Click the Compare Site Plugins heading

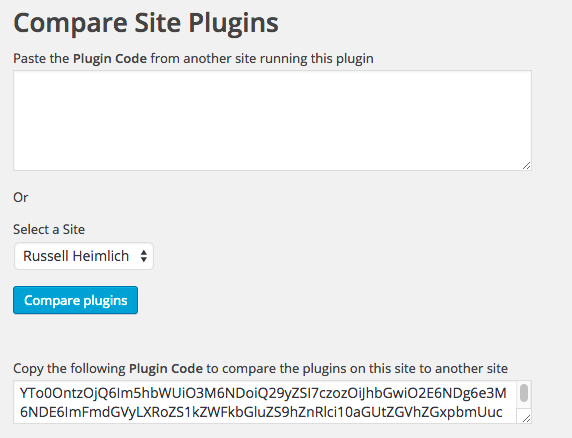(x=146, y=23)
